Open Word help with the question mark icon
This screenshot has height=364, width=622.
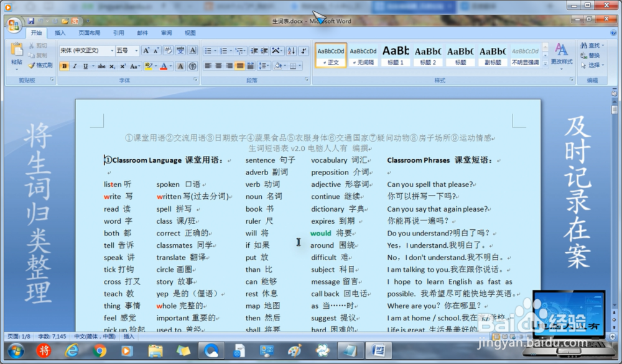(614, 33)
